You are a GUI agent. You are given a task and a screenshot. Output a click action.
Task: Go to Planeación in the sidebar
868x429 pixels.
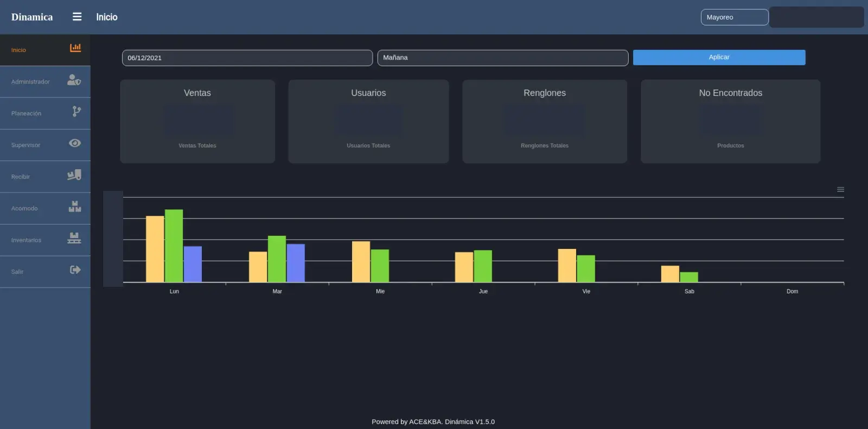(x=45, y=113)
